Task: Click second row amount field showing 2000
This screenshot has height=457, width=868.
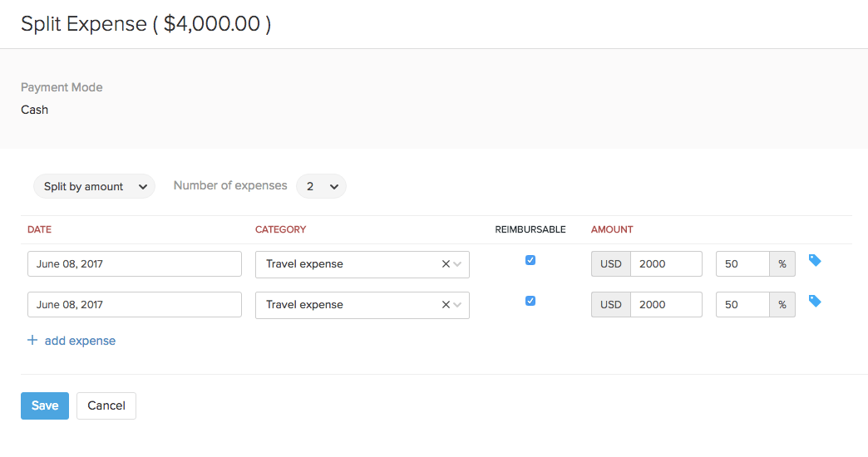Action: click(666, 305)
